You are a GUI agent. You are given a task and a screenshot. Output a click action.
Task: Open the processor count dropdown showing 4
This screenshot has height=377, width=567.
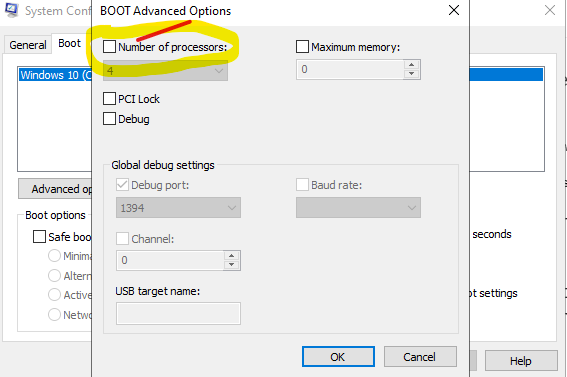coord(165,70)
